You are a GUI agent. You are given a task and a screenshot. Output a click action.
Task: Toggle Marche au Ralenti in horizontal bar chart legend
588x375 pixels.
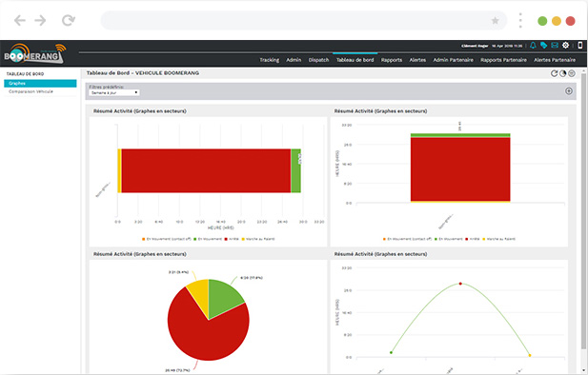258,239
